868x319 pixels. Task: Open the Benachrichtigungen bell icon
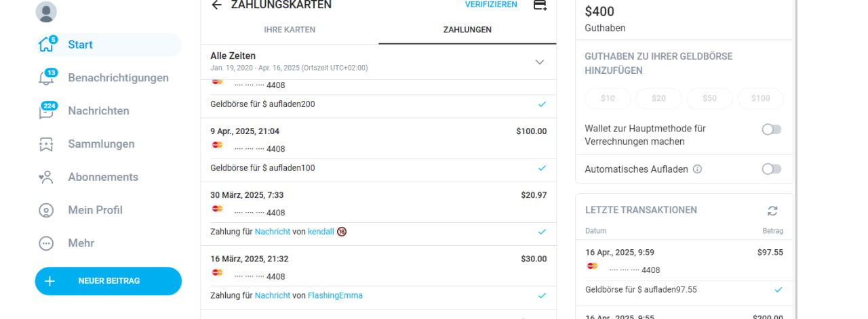click(x=46, y=78)
